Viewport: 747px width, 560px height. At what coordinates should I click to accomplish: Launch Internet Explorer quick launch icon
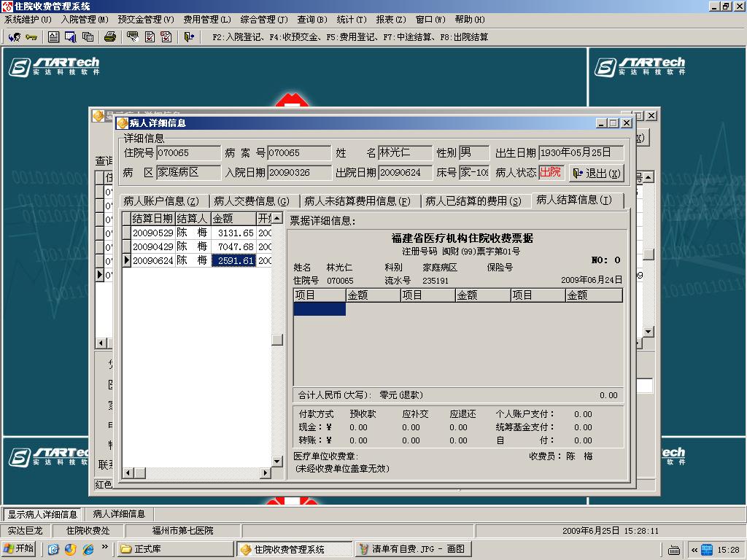pyautogui.click(x=88, y=549)
